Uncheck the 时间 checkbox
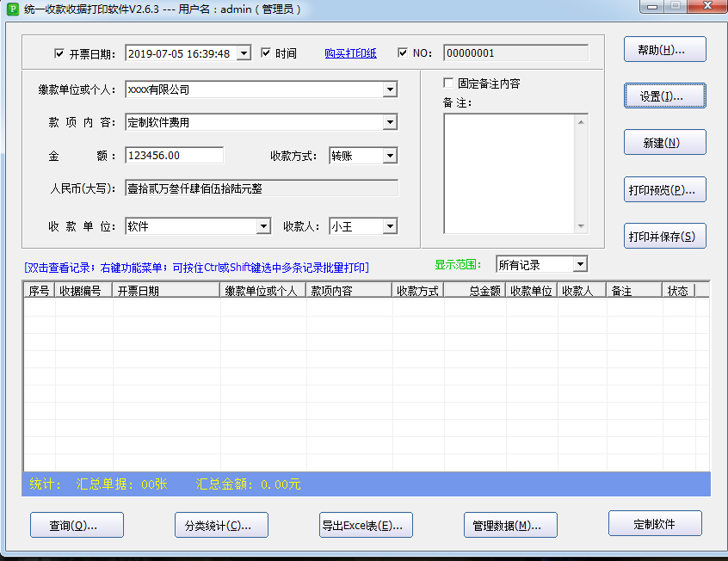728x561 pixels. [x=266, y=53]
